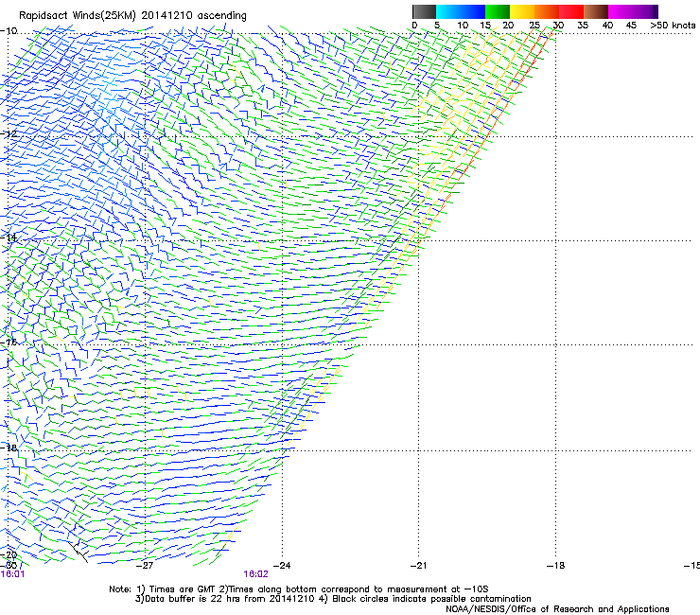
Task: Click the '25' label under the color bar
Action: [534, 26]
